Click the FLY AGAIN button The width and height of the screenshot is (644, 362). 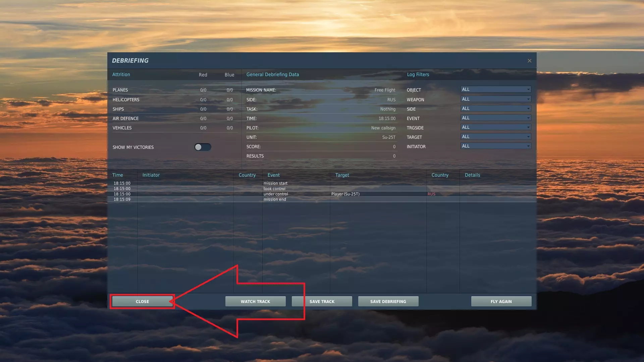[501, 301]
